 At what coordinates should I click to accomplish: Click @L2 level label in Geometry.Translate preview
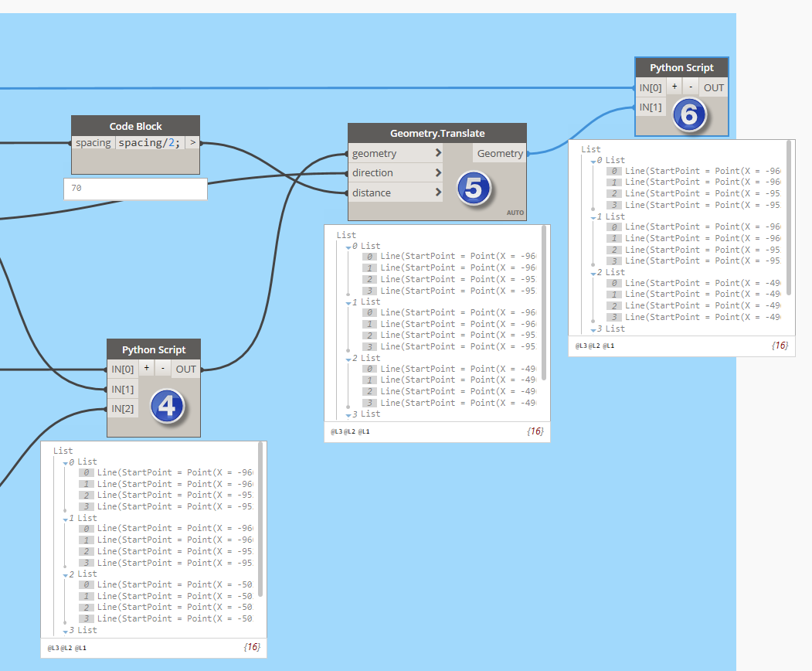point(349,431)
